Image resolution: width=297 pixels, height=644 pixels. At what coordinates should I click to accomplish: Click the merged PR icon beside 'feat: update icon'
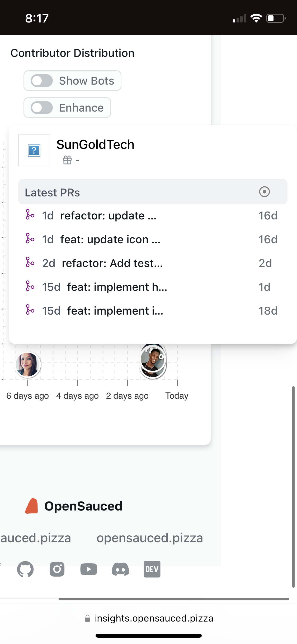click(30, 238)
